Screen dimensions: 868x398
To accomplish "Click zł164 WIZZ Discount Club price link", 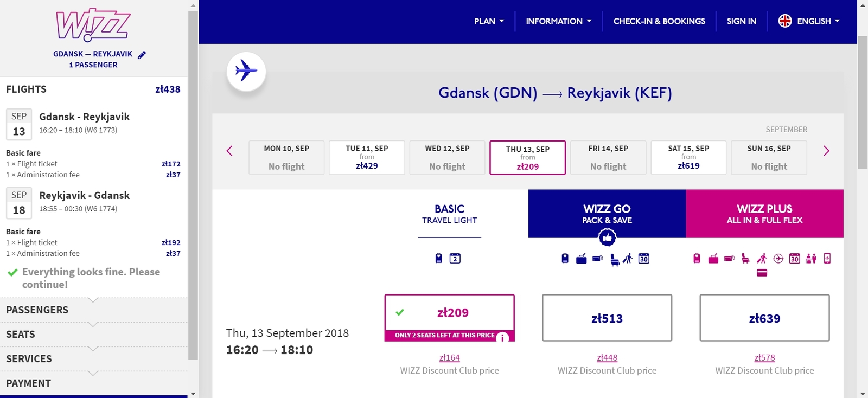I will pyautogui.click(x=450, y=357).
